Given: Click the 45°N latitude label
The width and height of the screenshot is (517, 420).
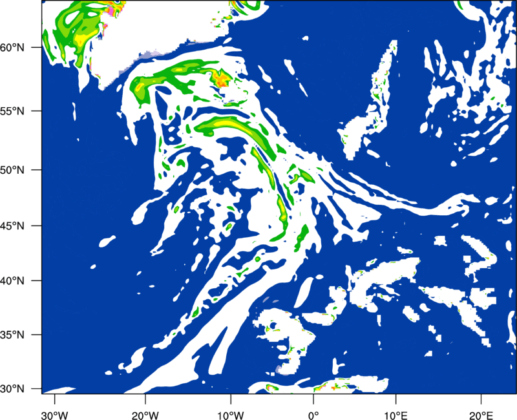Looking at the screenshot, I should (12, 226).
